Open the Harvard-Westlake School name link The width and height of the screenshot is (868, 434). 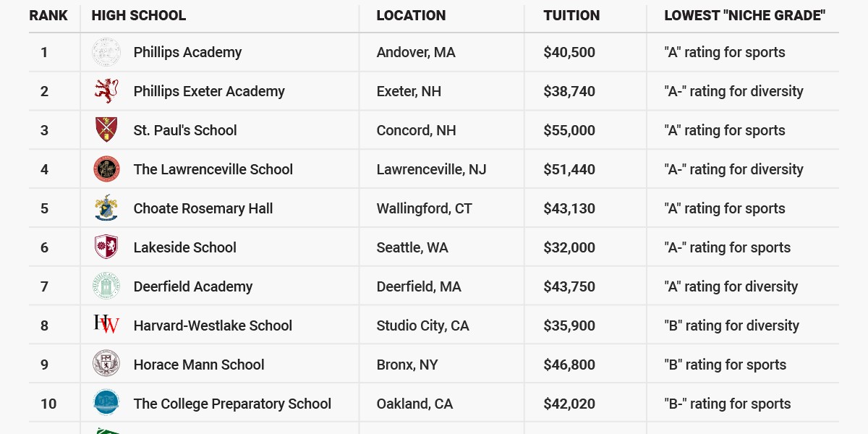213,325
